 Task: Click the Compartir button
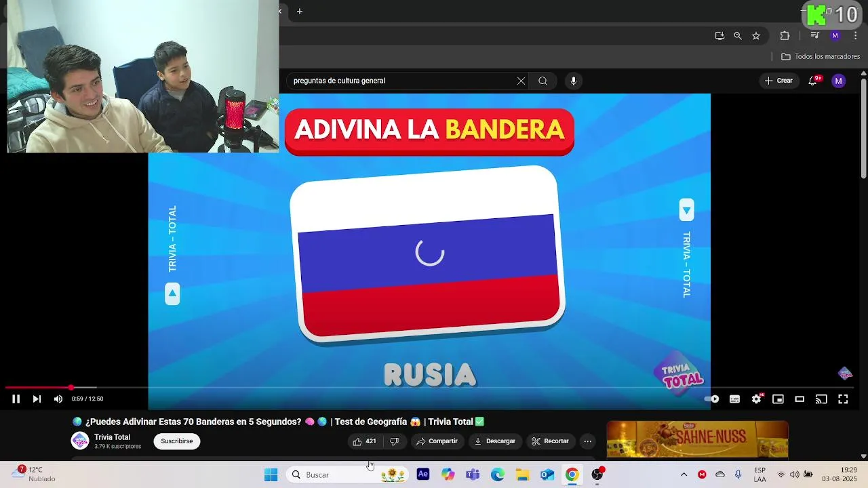(x=437, y=441)
